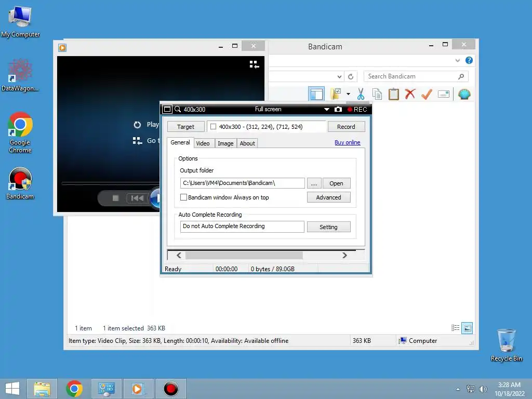Click the Record button
Viewport: 532px width, 399px height.
click(346, 127)
